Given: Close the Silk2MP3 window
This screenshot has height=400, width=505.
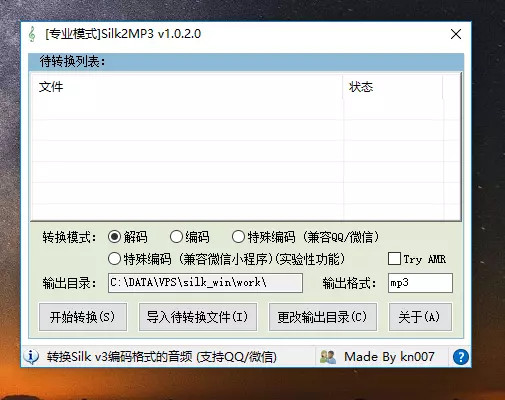Looking at the screenshot, I should pos(456,34).
